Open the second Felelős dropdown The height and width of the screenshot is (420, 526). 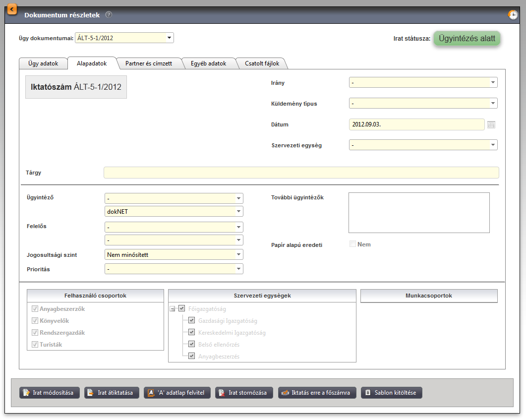pyautogui.click(x=174, y=240)
